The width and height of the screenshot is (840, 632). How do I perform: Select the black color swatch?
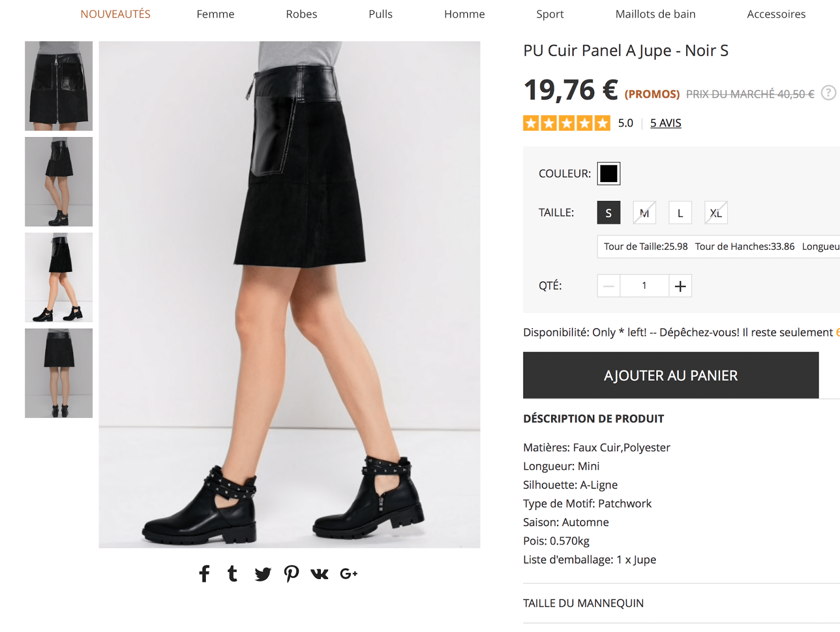608,174
